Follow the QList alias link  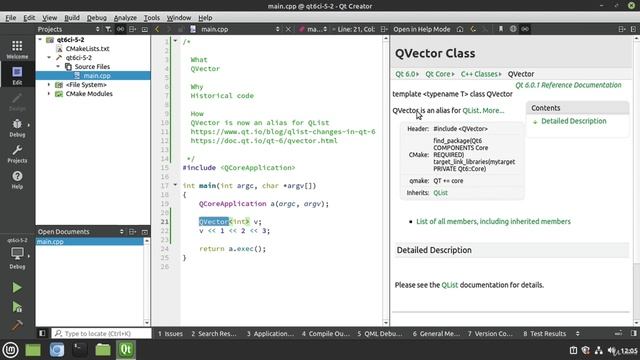tap(471, 110)
